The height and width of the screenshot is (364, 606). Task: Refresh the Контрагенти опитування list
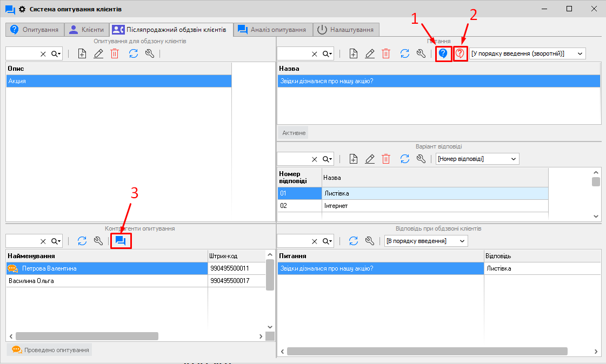coord(82,241)
